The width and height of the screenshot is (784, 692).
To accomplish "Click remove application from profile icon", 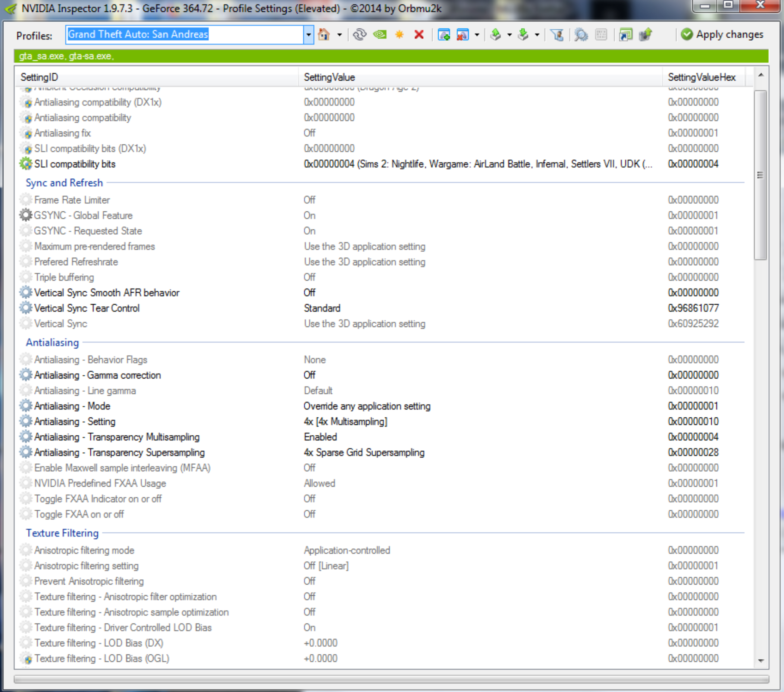I will (463, 35).
